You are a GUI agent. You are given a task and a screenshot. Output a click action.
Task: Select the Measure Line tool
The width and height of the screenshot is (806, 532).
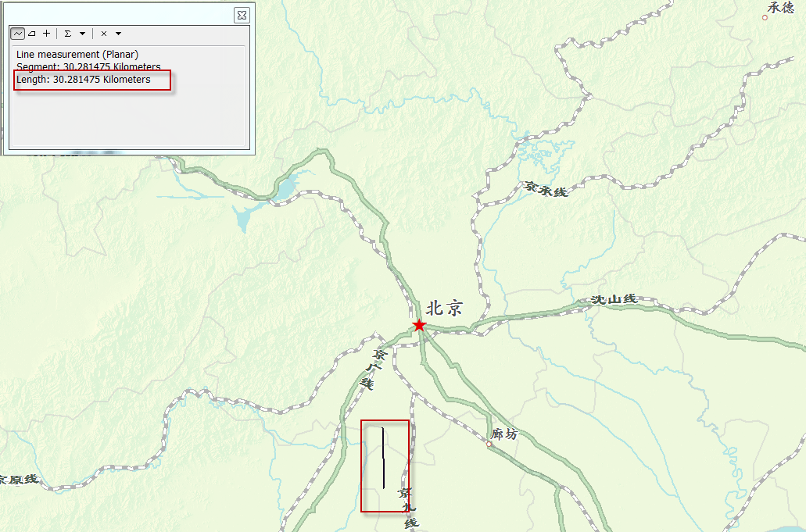pos(17,34)
